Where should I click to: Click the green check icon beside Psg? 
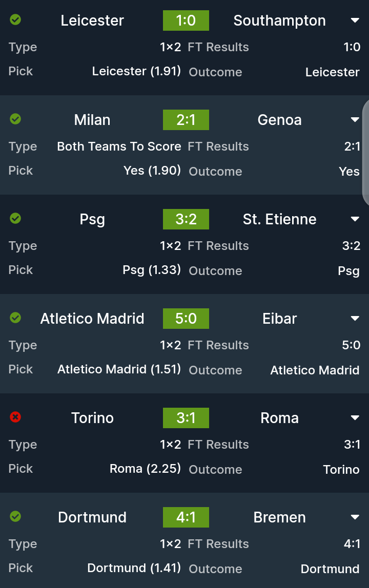pyautogui.click(x=15, y=219)
